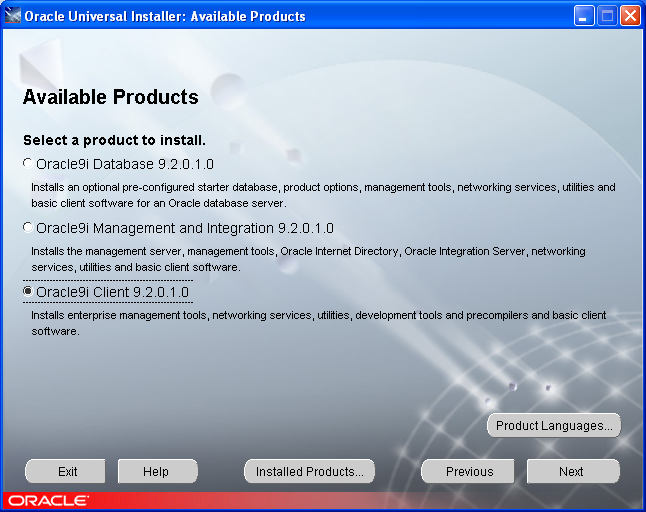Viewport: 646px width, 512px height.
Task: Minimize the installer window
Action: pos(583,16)
